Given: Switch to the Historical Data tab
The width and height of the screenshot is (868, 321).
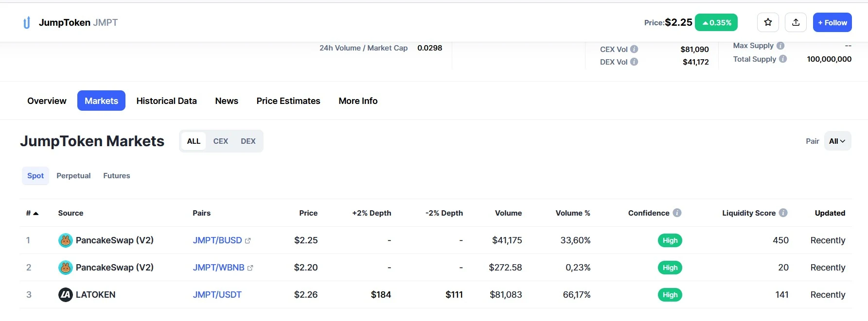Looking at the screenshot, I should tap(166, 101).
